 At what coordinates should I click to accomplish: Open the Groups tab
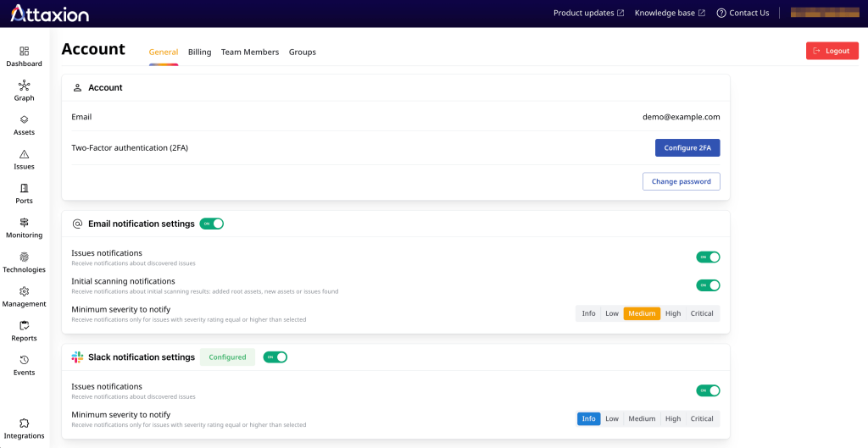[x=303, y=52]
